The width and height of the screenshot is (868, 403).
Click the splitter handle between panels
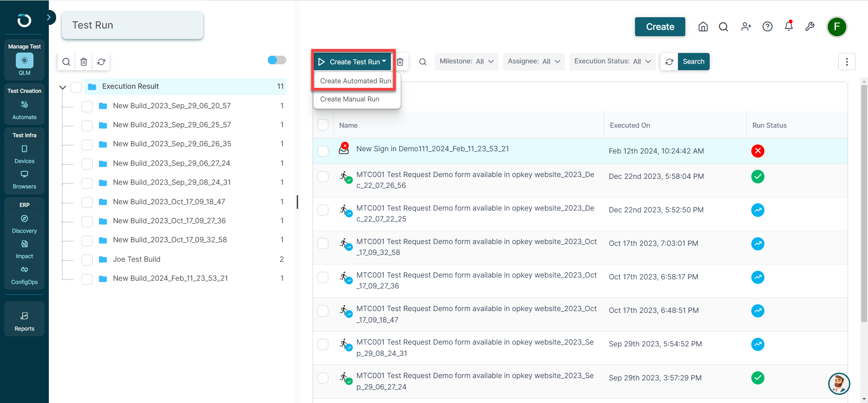point(297,202)
